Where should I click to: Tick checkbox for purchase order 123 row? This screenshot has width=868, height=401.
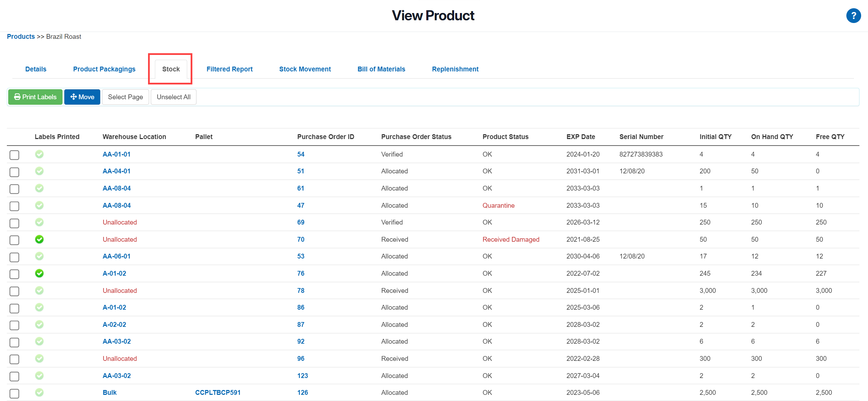click(x=14, y=376)
